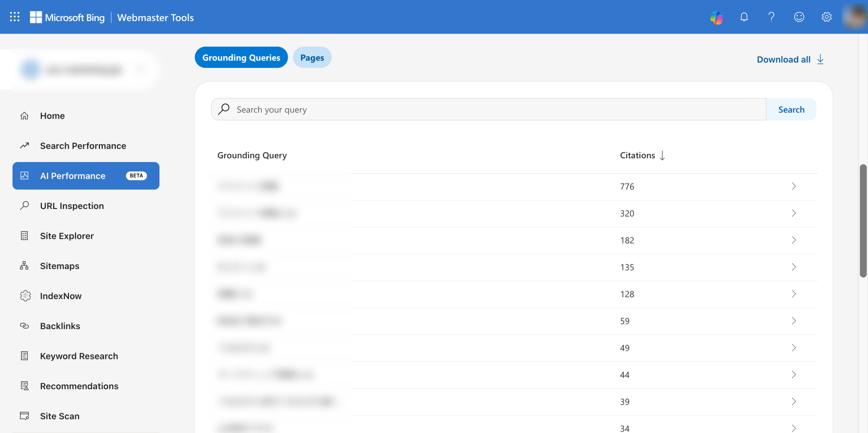Switch to the Pages tab
Viewport: 868px width, 433px height.
point(312,58)
